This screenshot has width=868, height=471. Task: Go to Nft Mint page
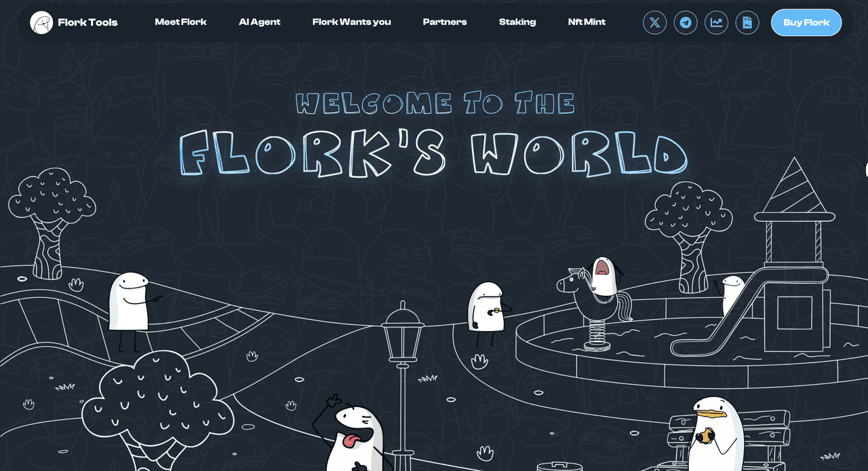587,22
